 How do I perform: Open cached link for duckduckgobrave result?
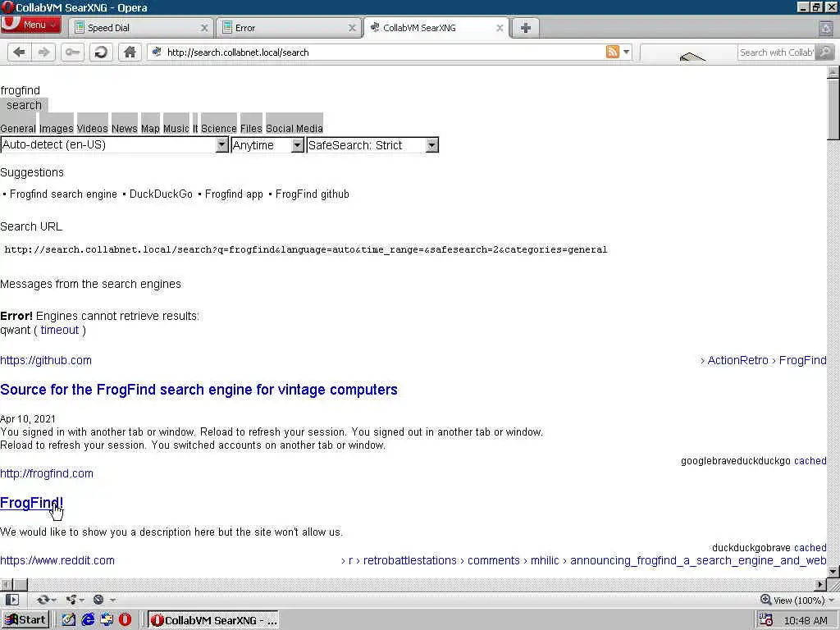[x=810, y=547]
